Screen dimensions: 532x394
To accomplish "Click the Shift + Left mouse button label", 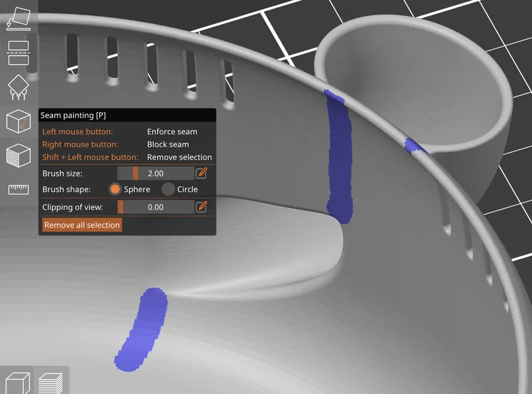I will pos(90,157).
